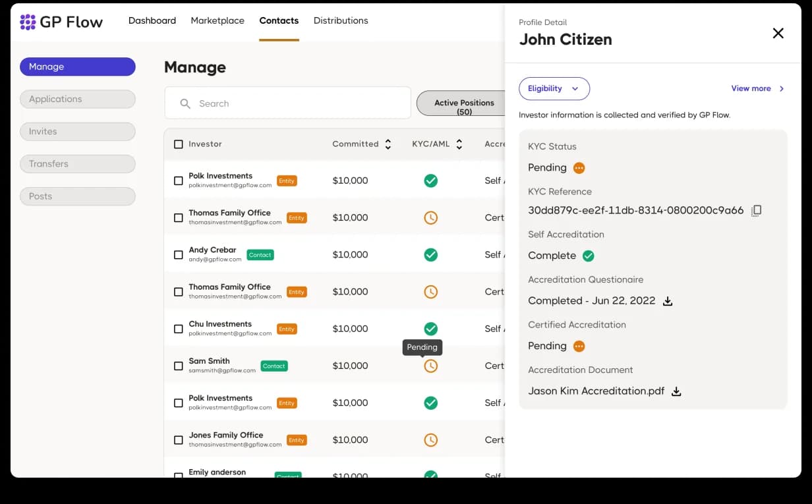Click the Contact badge on Andy Crebar
Viewport: 812px width, 504px height.
pyautogui.click(x=260, y=255)
